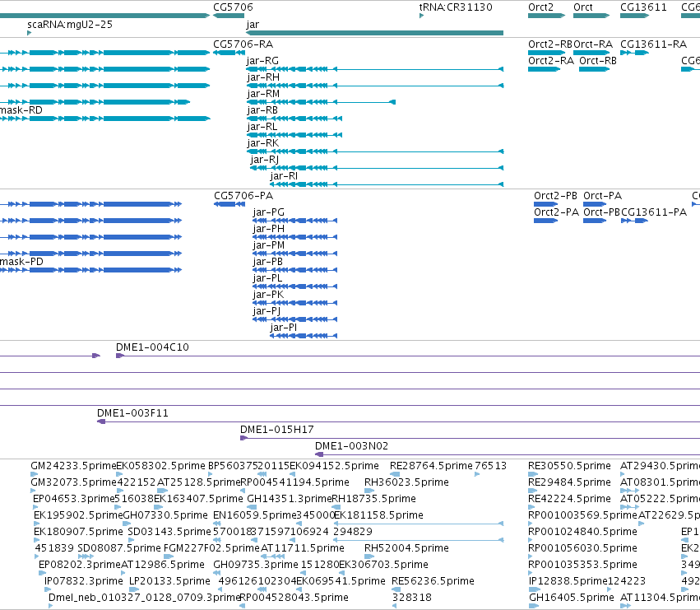The image size is (700, 610).
Task: Open the CG5706-RA transcript
Action: (x=243, y=44)
